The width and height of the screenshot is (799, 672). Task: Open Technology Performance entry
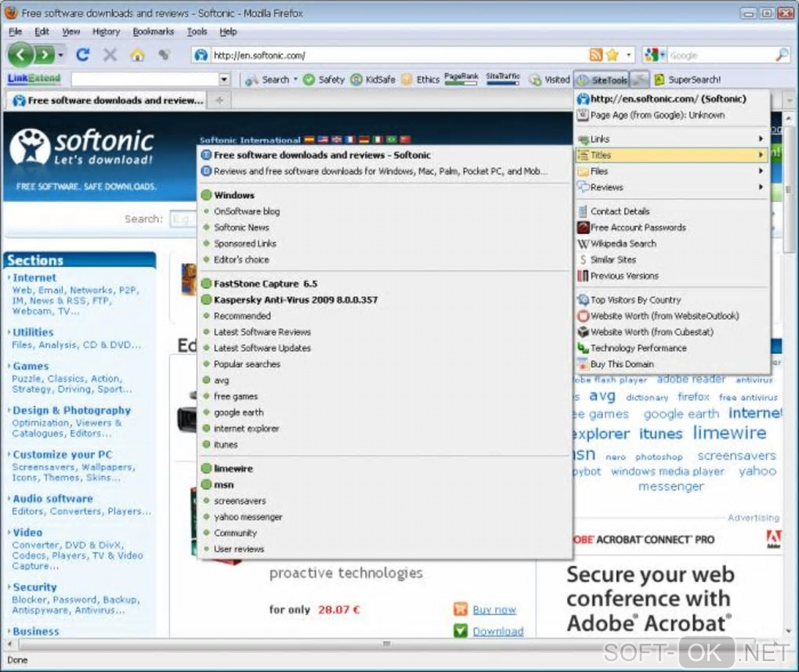tap(671, 348)
